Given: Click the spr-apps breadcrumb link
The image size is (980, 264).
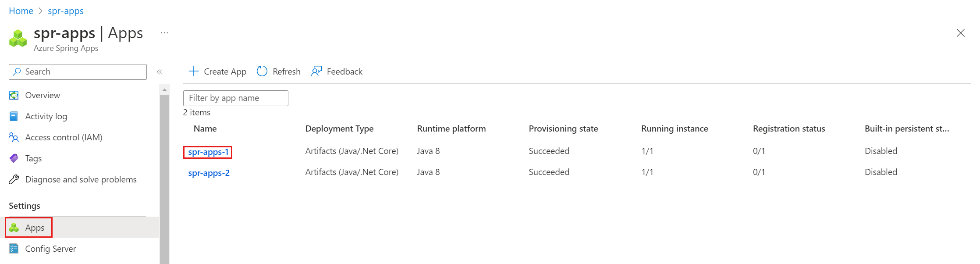Looking at the screenshot, I should (x=66, y=11).
